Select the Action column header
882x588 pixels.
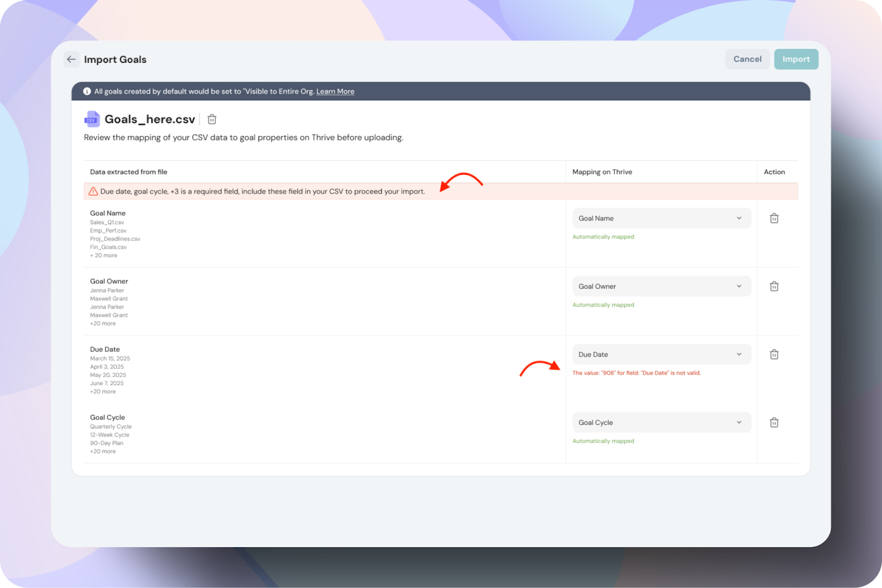coord(774,172)
